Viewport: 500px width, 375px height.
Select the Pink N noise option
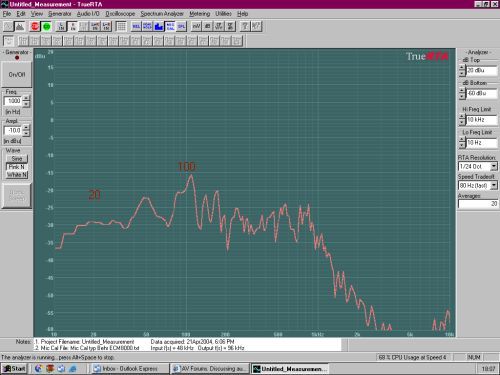pos(17,167)
